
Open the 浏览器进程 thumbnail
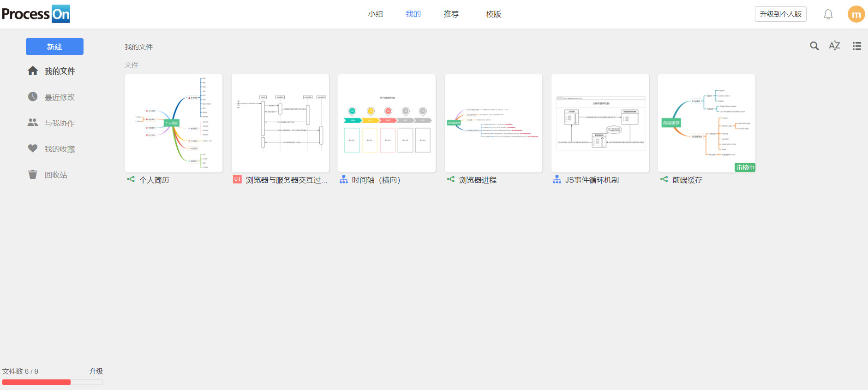coord(494,123)
